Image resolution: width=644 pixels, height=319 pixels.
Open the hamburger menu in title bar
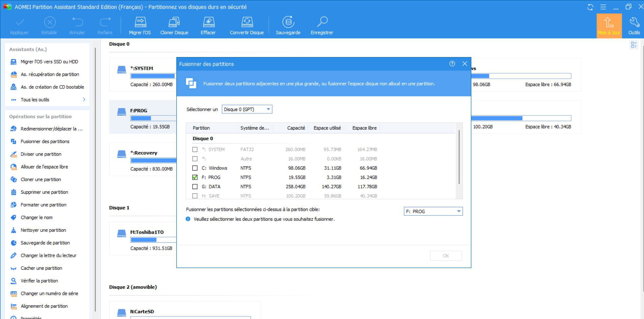[603, 7]
